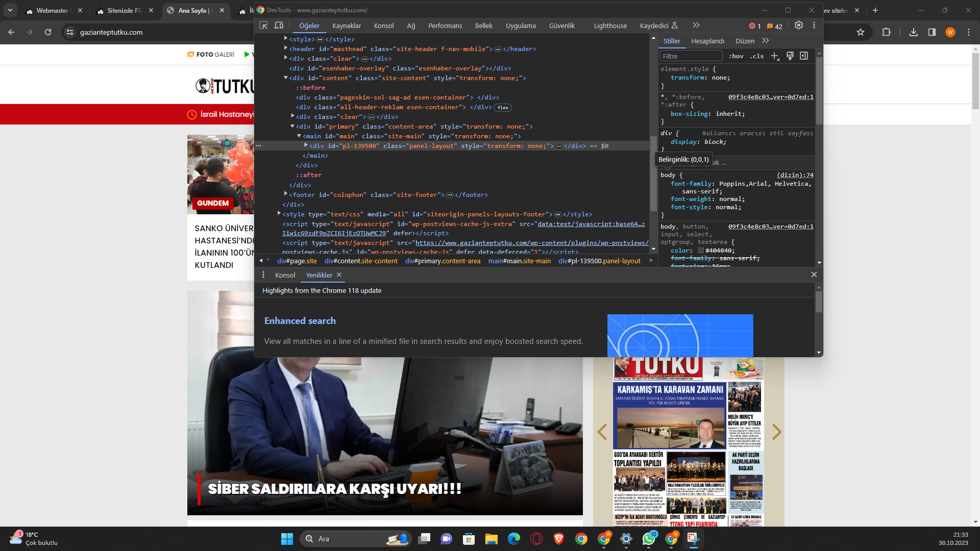
Task: Go to previous newspaper page arrow
Action: (x=602, y=432)
